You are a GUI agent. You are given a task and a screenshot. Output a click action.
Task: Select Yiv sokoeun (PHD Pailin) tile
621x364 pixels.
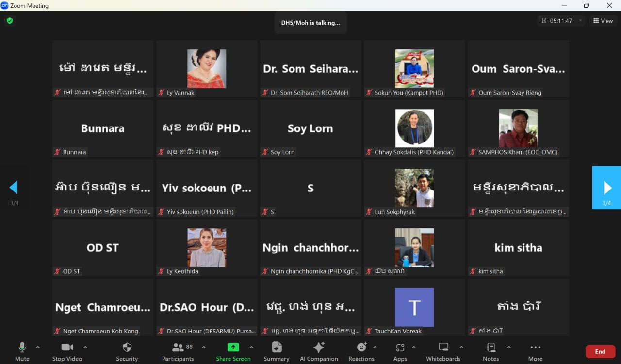(207, 188)
